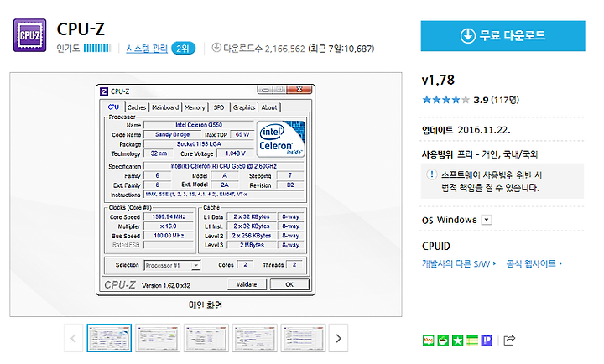
Task: Click the Multiplier value x 16.0
Action: (x=169, y=226)
